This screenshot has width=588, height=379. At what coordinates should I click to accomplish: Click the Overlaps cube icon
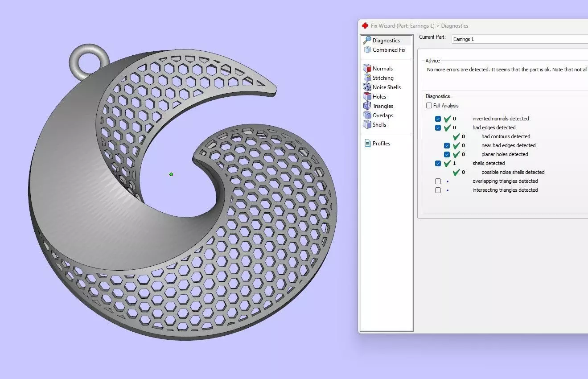tap(367, 115)
